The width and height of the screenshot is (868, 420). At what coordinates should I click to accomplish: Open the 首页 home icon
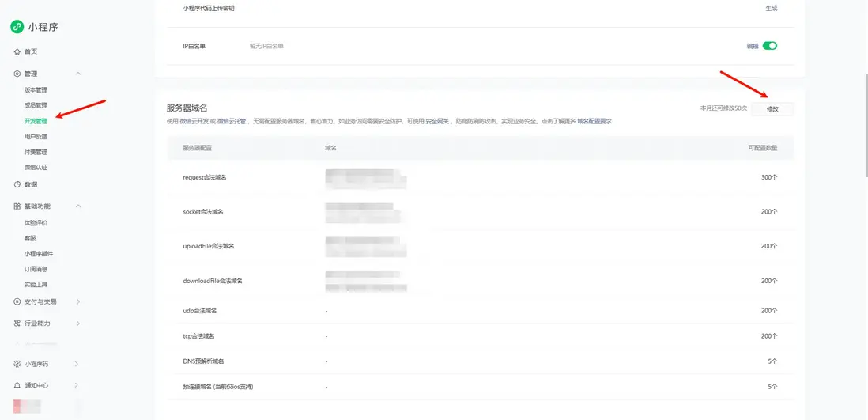[x=17, y=51]
